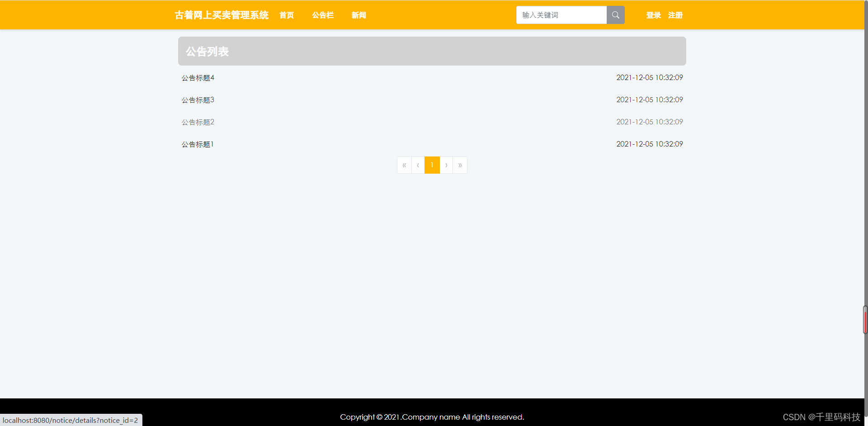Image resolution: width=868 pixels, height=426 pixels.
Task: Open notice 公告标题4
Action: (198, 78)
